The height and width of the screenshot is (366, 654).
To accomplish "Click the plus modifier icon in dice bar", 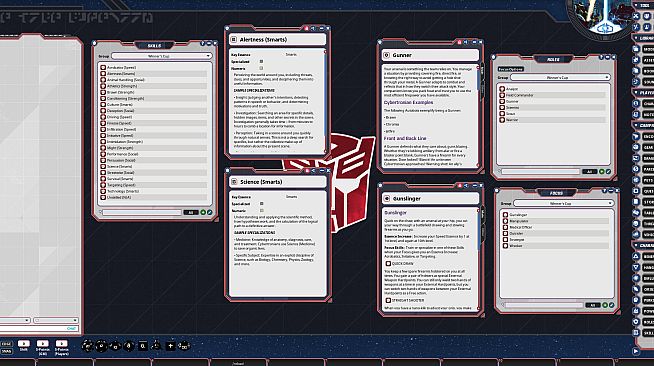I will point(170,346).
